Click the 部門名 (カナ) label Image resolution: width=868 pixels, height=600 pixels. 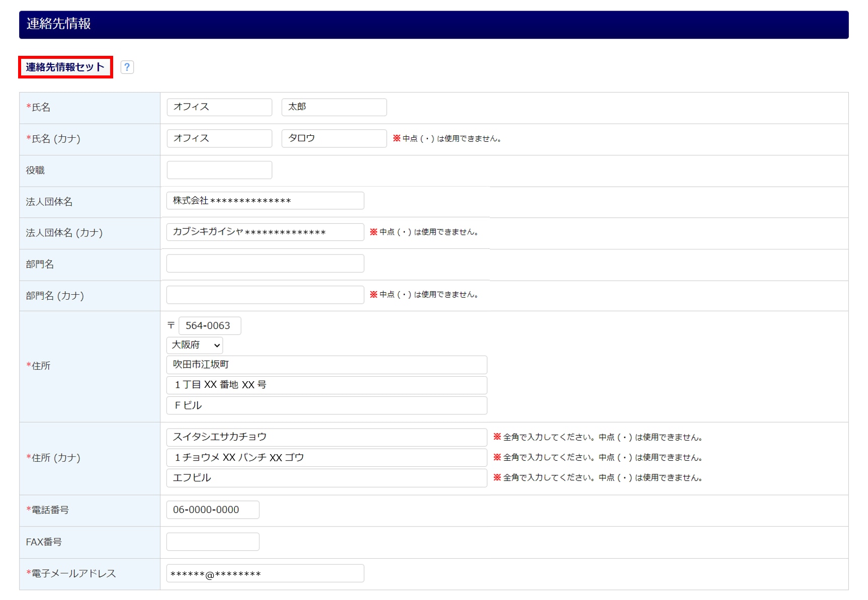[x=55, y=296]
